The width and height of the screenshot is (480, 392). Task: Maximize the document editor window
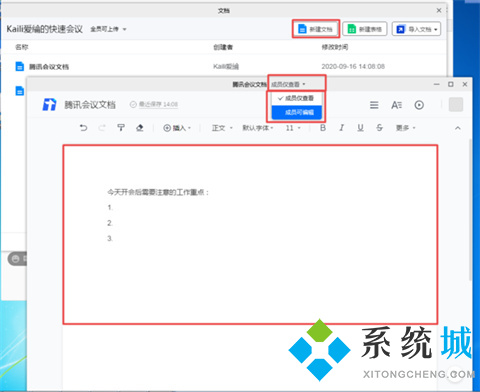coord(451,84)
